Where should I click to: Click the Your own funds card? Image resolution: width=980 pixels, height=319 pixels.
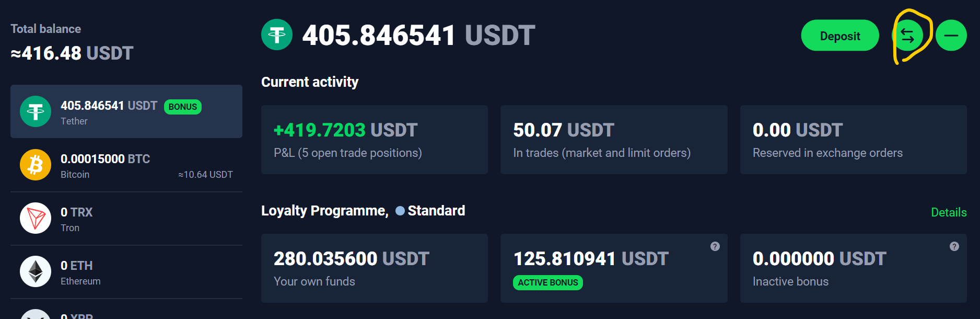click(x=374, y=268)
